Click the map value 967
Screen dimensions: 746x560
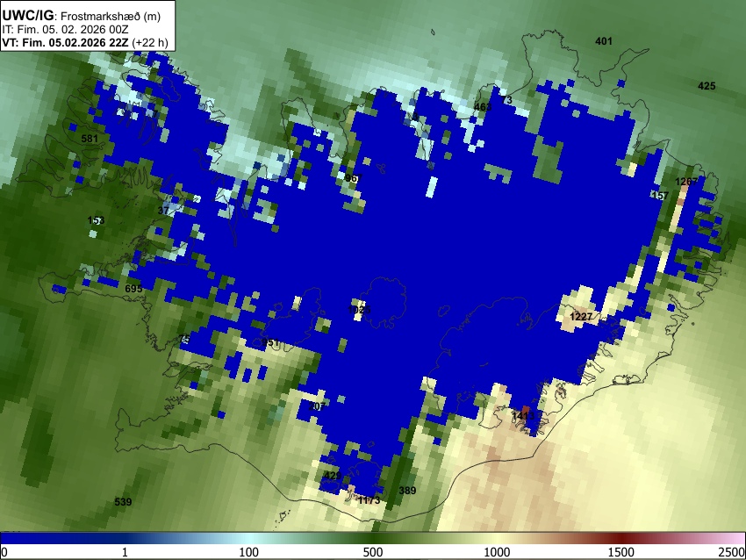(x=354, y=178)
